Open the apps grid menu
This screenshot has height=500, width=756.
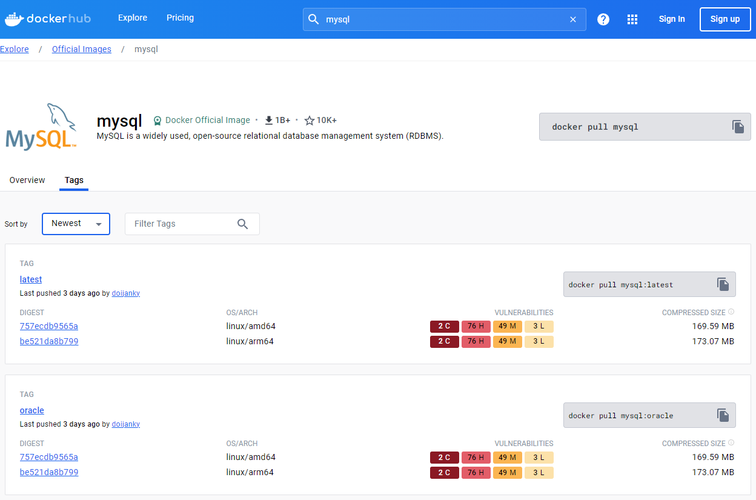click(x=632, y=19)
